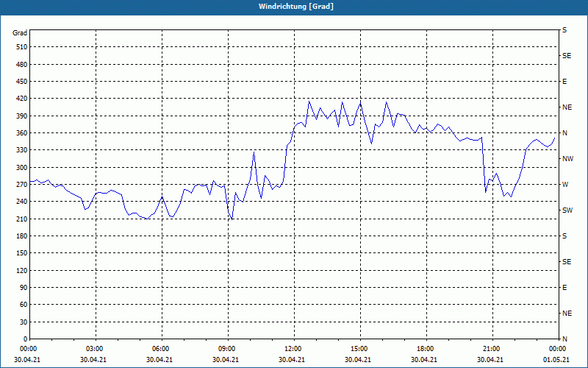Select the 270 y-axis value

tap(22, 185)
